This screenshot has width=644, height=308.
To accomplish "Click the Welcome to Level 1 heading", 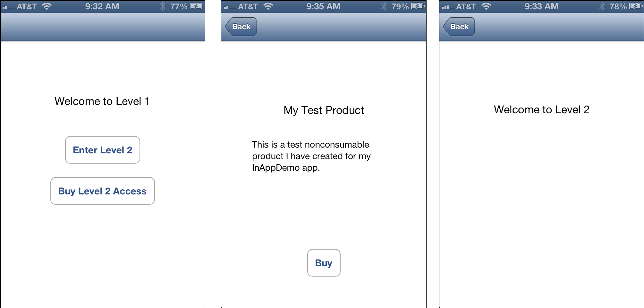I will point(102,101).
